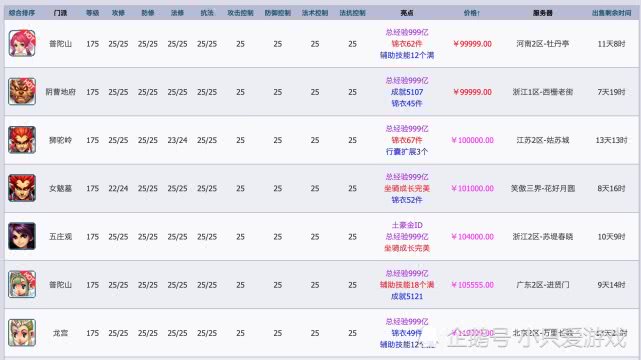Click highlight 锦衣45件
Screen dimensions: 641x360
(407, 103)
